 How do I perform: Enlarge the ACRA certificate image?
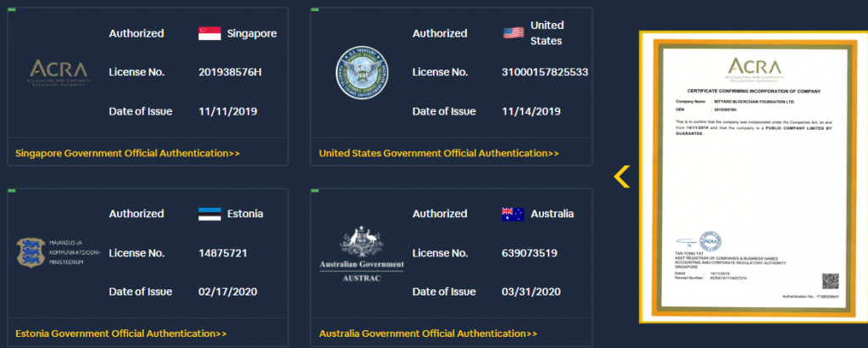(x=754, y=177)
